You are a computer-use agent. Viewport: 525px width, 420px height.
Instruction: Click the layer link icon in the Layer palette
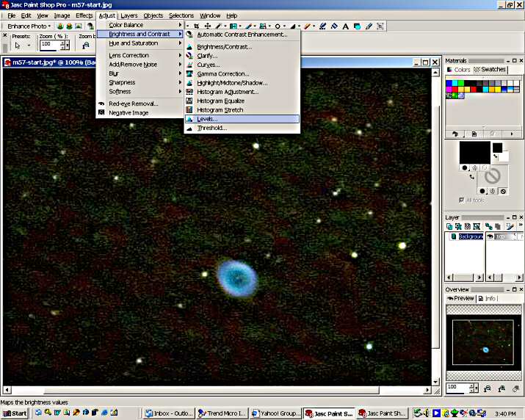click(x=488, y=226)
